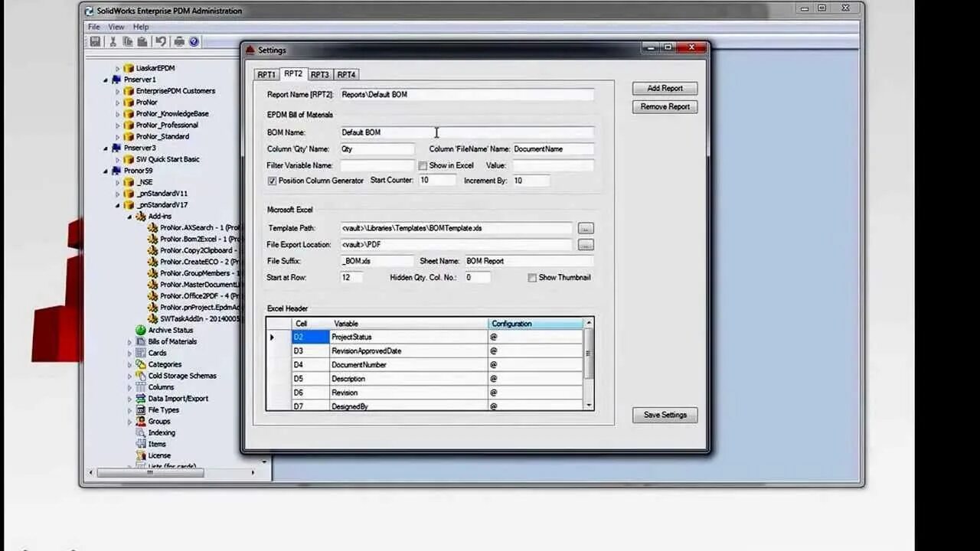Click the tree panel horizontal scrollbar thumb
This screenshot has width=980, height=551.
(149, 472)
